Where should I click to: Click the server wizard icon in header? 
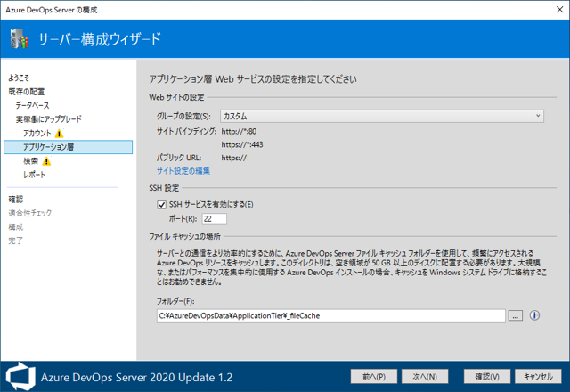pos(20,38)
